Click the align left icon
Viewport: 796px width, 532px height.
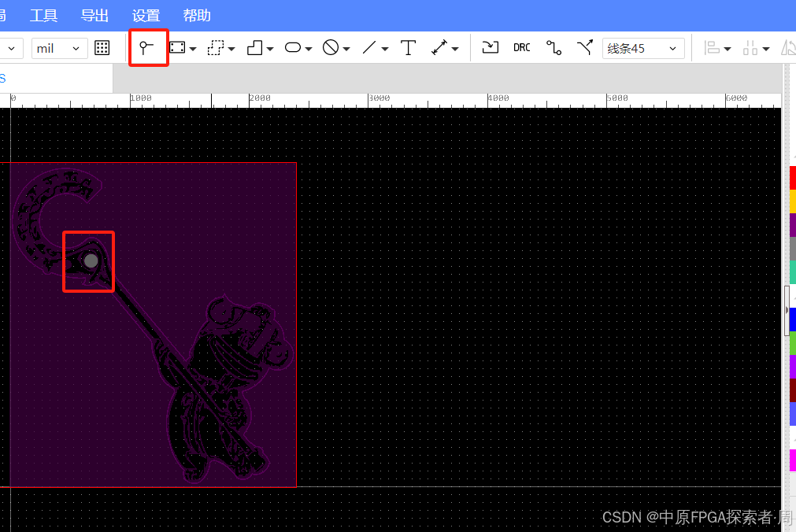coord(712,48)
